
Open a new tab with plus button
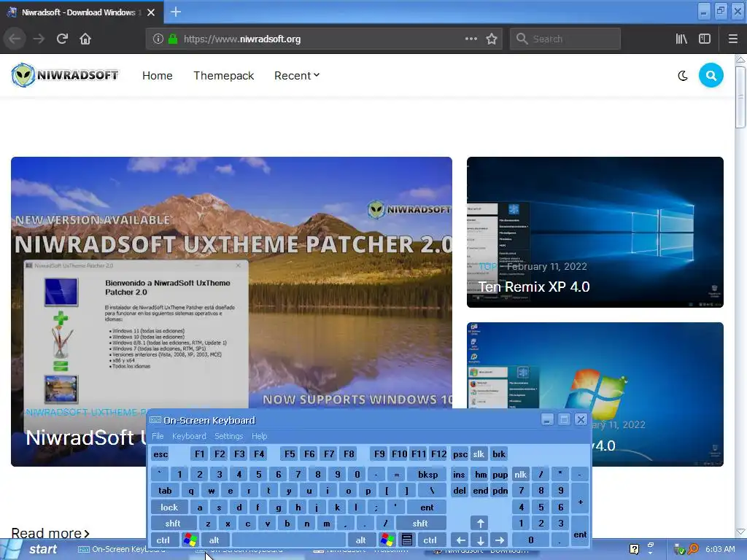click(176, 12)
